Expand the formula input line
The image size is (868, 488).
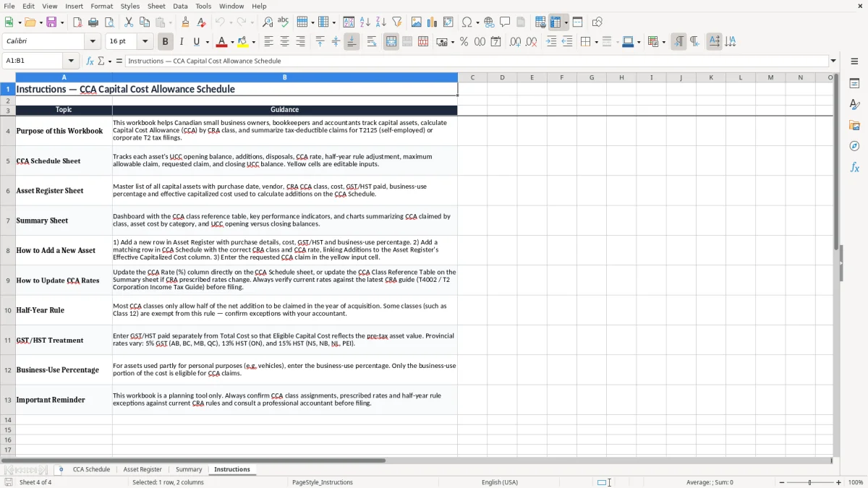pyautogui.click(x=833, y=61)
